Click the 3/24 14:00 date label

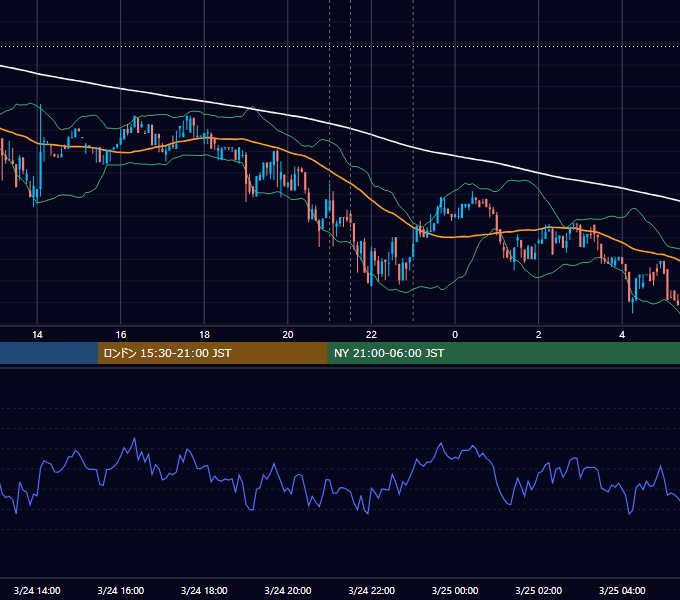[37, 590]
